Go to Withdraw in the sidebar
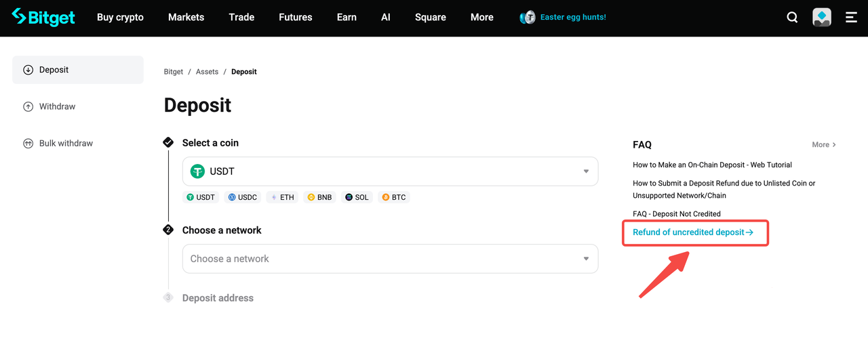Viewport: 868px width, 355px height. (x=57, y=106)
